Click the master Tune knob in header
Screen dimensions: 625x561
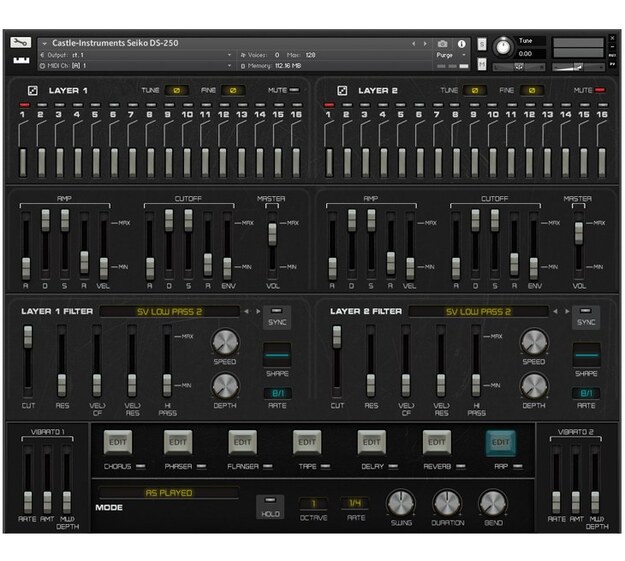[503, 47]
